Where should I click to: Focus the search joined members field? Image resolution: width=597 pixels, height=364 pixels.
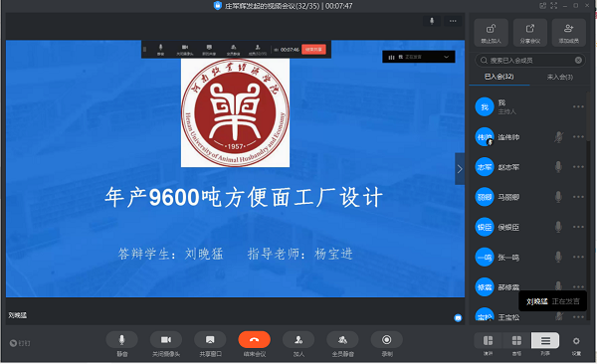pos(530,60)
